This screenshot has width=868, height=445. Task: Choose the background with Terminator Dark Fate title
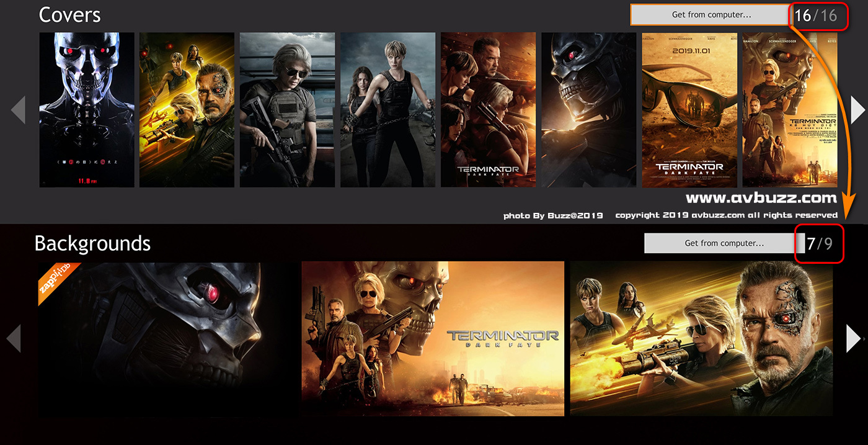click(x=433, y=339)
